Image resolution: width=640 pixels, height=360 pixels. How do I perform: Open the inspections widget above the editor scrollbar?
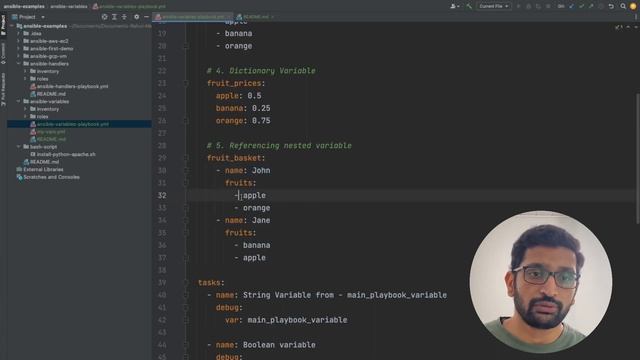[x=619, y=27]
